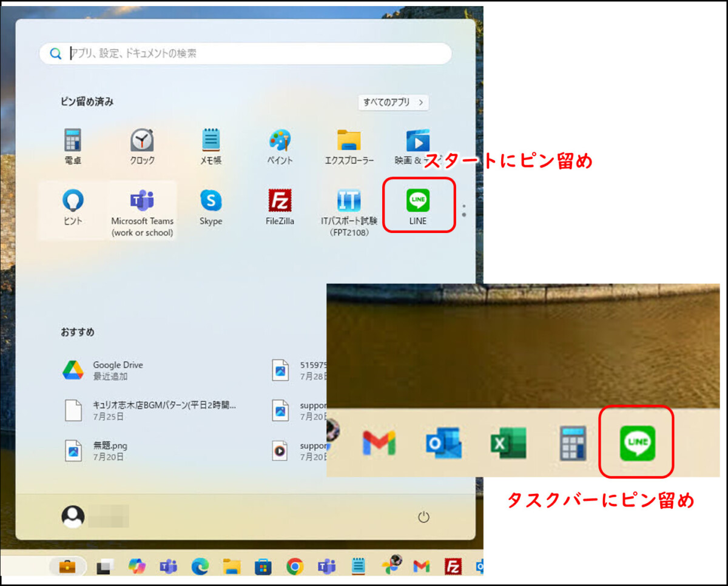Image resolution: width=728 pixels, height=586 pixels.
Task: Open the クロック app
Action: point(142,147)
